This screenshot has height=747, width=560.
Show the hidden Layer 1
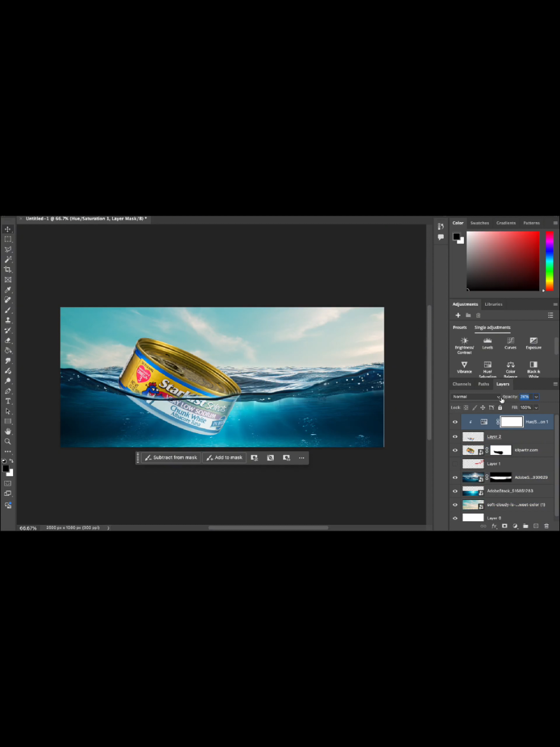[455, 464]
